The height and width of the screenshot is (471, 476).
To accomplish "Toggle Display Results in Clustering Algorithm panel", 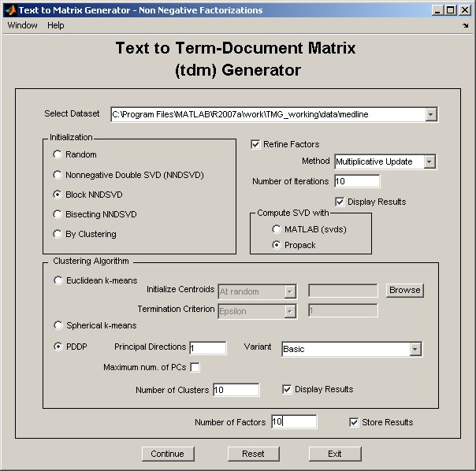I will point(287,389).
